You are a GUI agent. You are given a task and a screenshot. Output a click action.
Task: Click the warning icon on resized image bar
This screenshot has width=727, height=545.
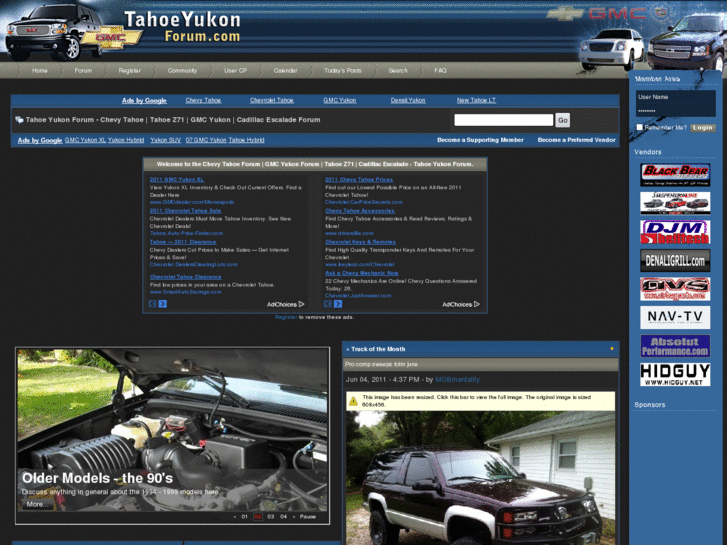pos(353,401)
